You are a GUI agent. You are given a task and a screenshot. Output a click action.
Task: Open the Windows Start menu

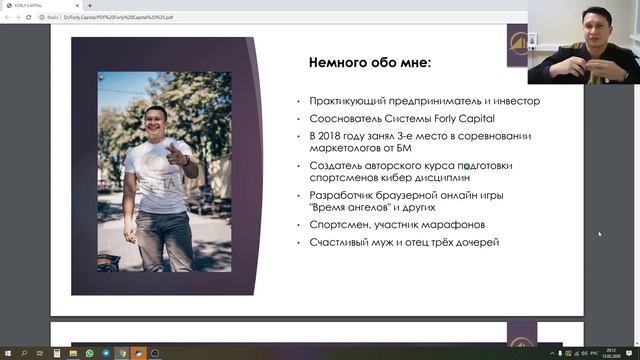(x=8, y=353)
